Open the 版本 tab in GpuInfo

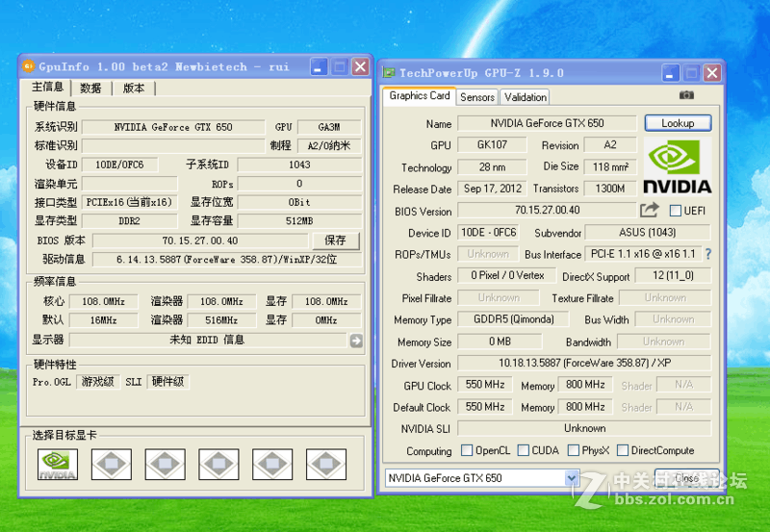(134, 89)
